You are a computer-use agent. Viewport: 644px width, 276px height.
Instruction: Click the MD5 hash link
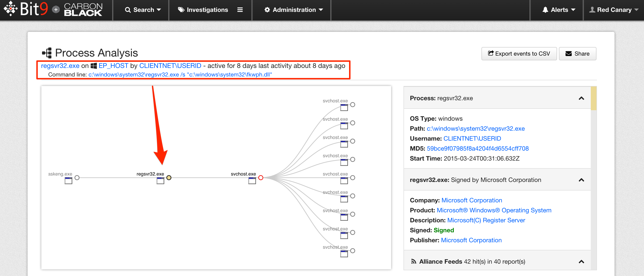pyautogui.click(x=477, y=148)
